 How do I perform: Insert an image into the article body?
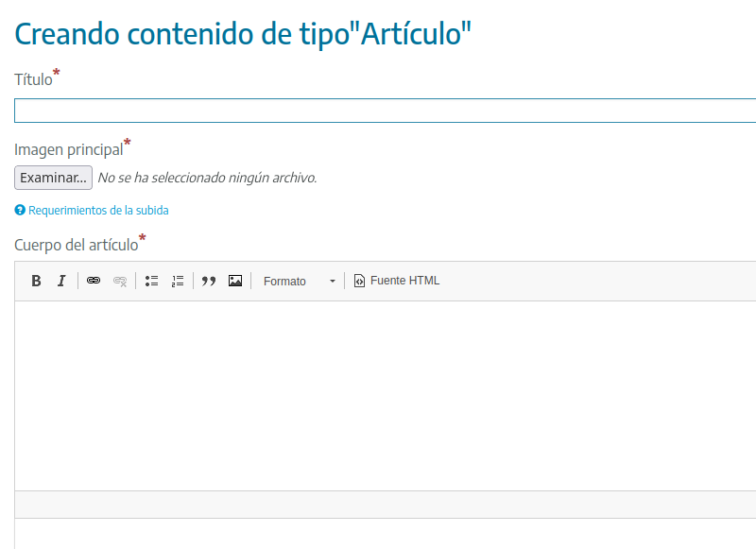pyautogui.click(x=235, y=281)
